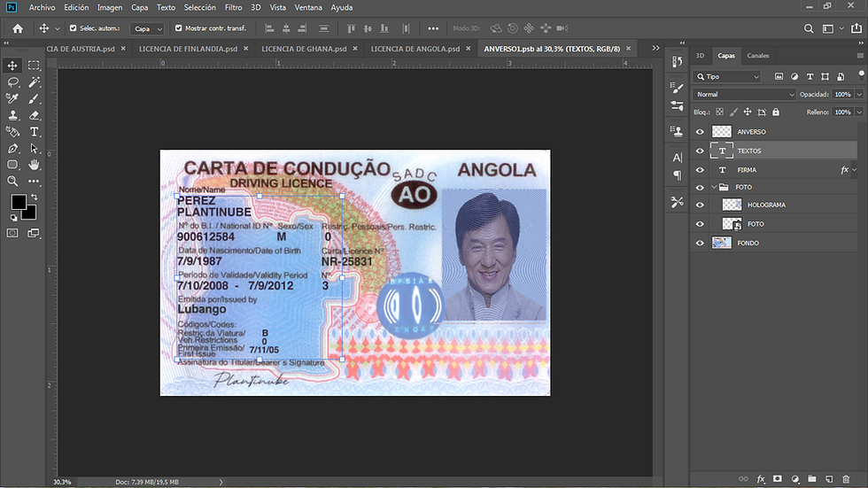The width and height of the screenshot is (868, 488).
Task: Create a new layer
Action: [x=829, y=479]
